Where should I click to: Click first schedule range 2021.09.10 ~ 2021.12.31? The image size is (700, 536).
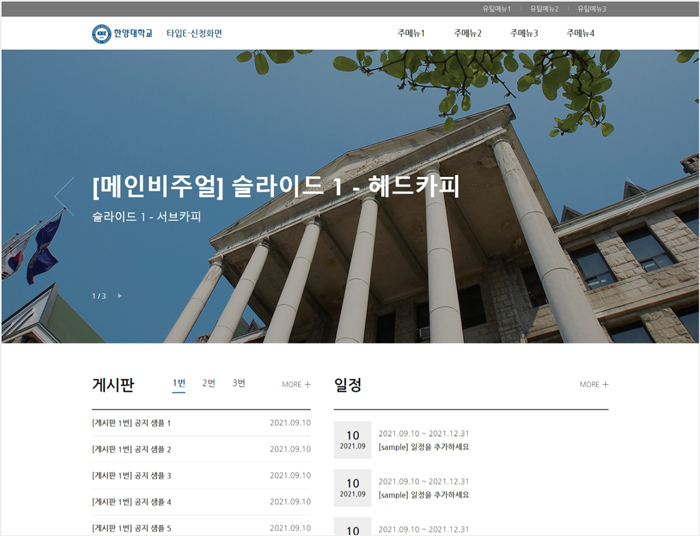pyautogui.click(x=424, y=434)
